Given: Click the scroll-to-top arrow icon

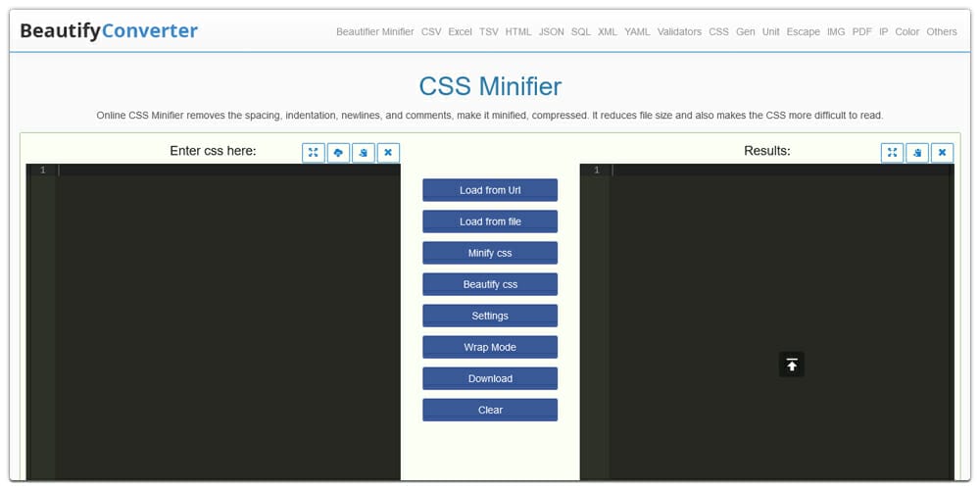Looking at the screenshot, I should pyautogui.click(x=791, y=365).
